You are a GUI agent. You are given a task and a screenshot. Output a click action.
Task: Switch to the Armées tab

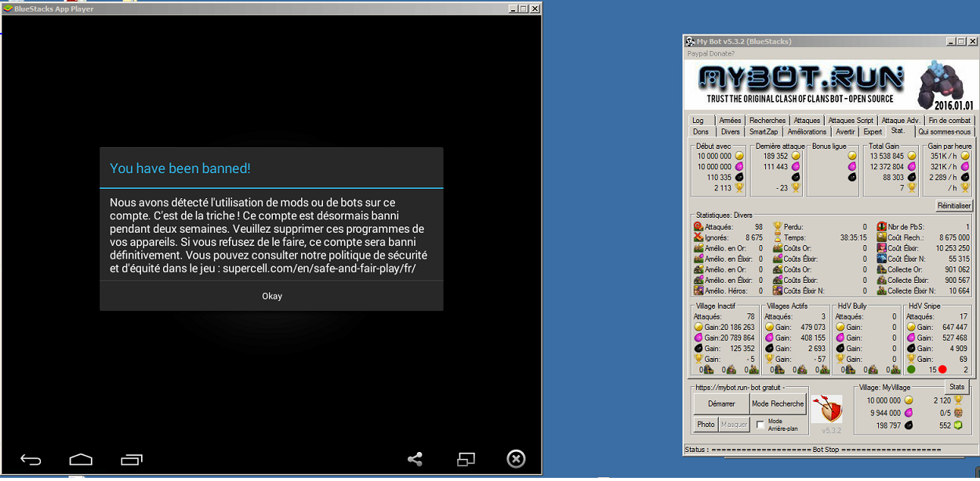(730, 121)
